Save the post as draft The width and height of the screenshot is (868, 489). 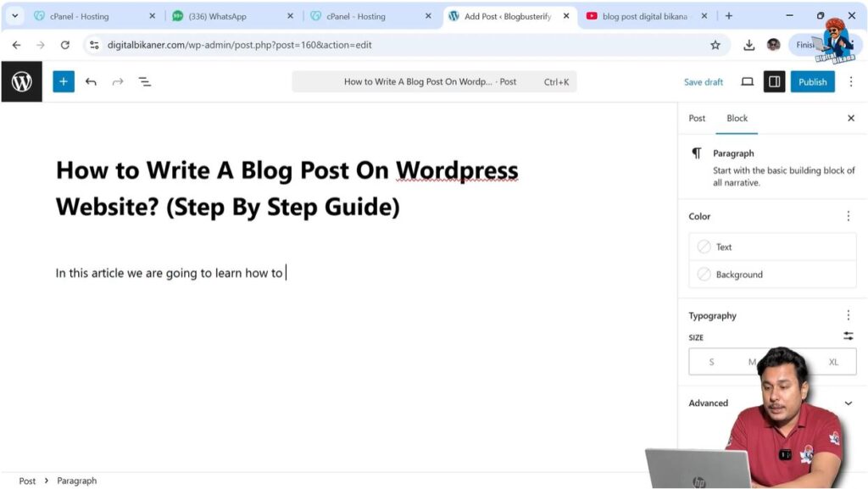click(x=703, y=81)
